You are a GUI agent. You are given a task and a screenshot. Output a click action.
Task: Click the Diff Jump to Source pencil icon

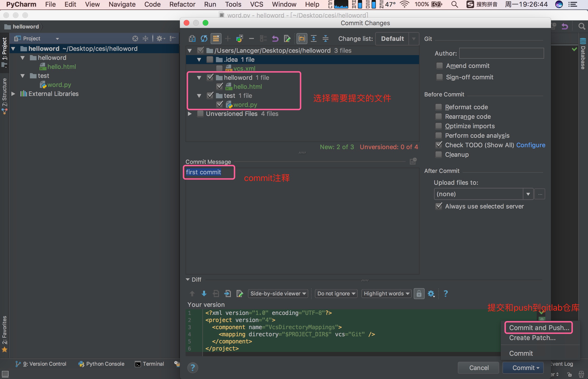pyautogui.click(x=239, y=293)
